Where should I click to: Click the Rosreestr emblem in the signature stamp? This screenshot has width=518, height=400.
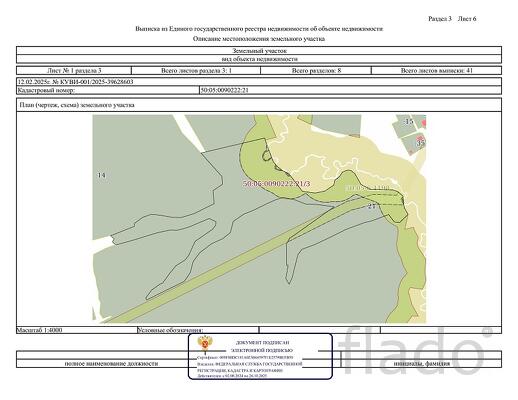(204, 344)
